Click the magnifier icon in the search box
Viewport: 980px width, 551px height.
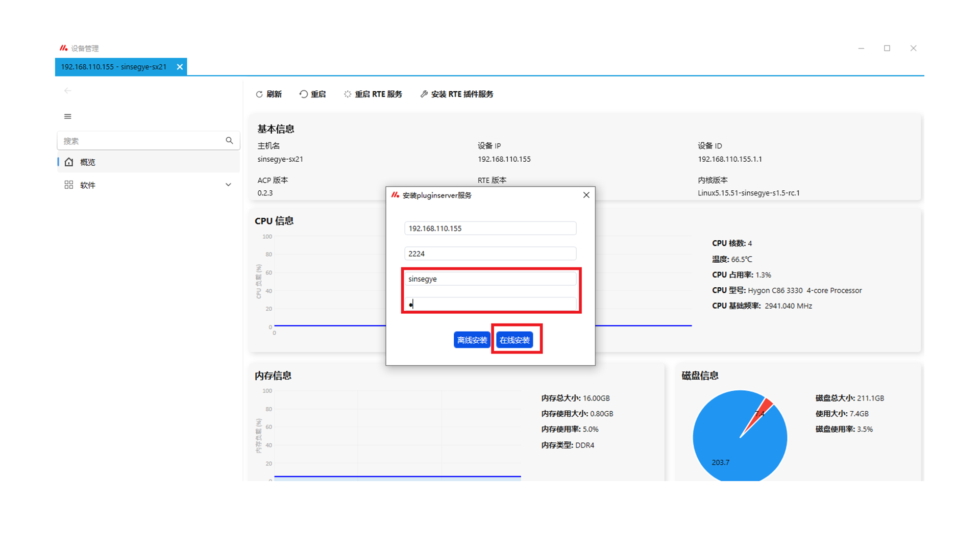point(229,140)
